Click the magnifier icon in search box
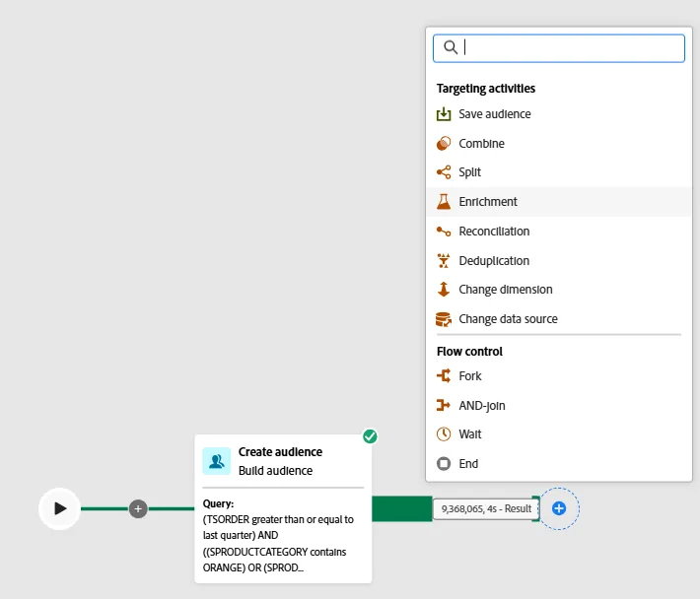700x599 pixels. (451, 47)
